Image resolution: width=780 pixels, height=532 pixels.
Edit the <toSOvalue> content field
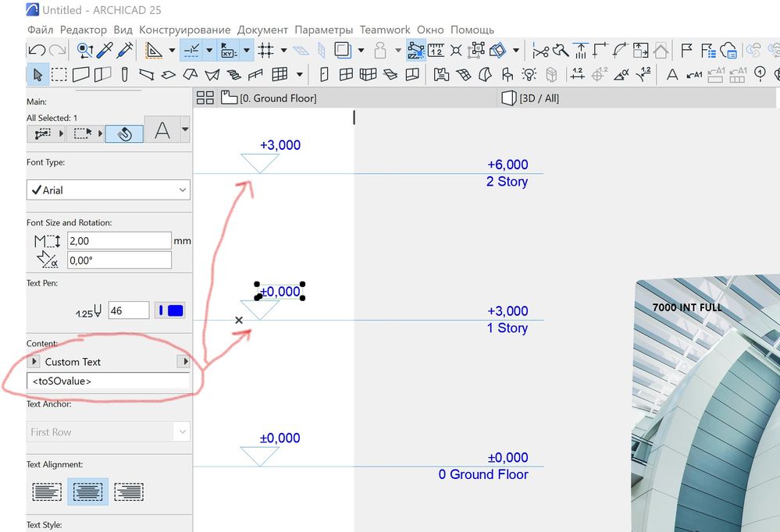point(109,381)
